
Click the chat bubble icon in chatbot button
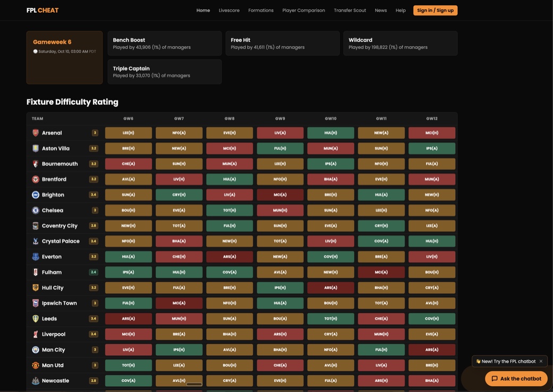[x=495, y=379]
